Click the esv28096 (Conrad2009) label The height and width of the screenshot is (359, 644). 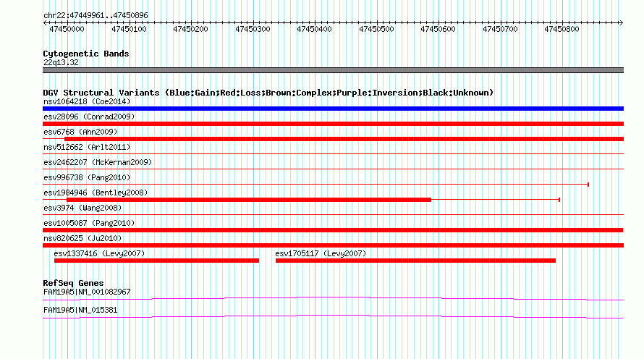coord(89,117)
